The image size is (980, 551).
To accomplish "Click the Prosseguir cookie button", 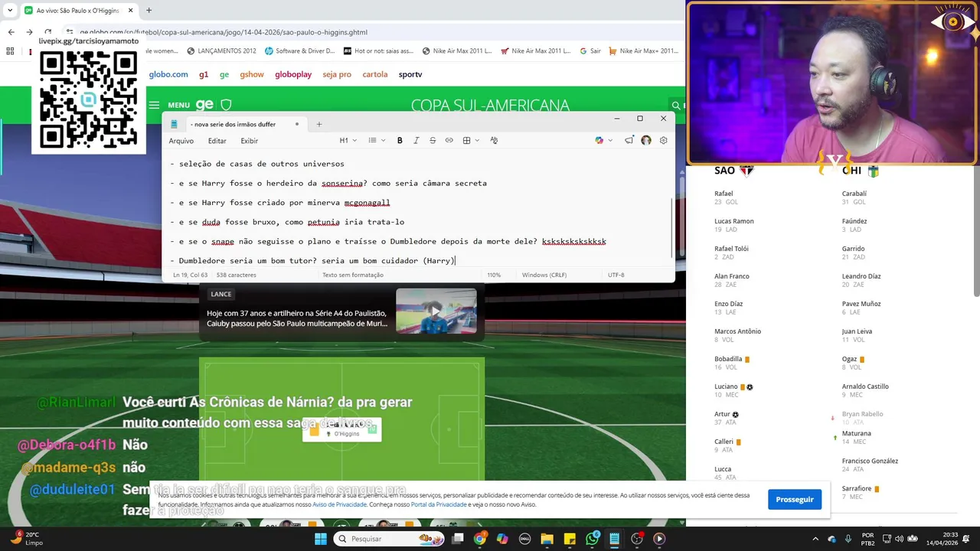I will tap(795, 499).
